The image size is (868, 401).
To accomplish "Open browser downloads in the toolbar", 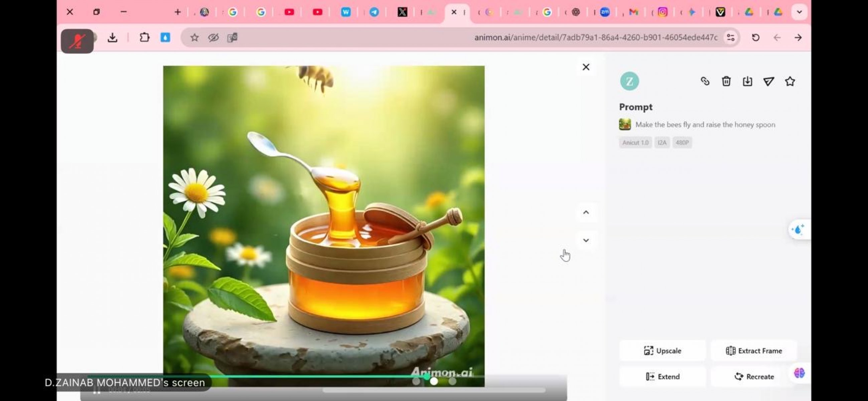I will tap(113, 37).
